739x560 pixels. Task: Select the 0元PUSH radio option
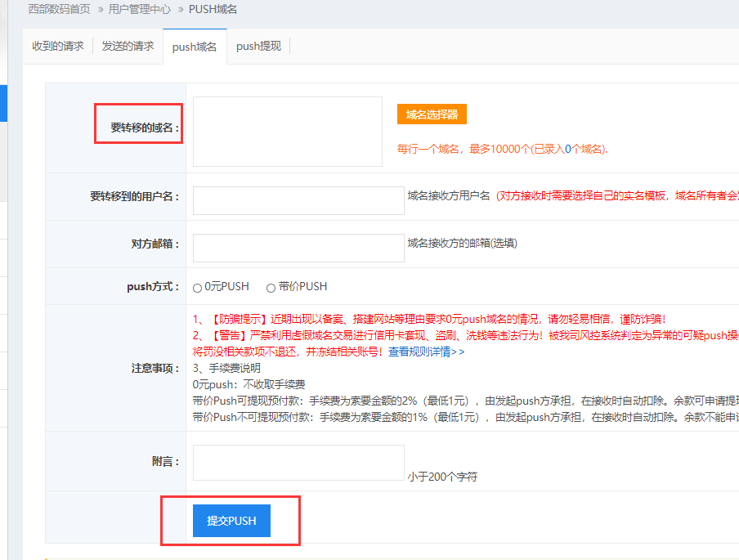198,288
